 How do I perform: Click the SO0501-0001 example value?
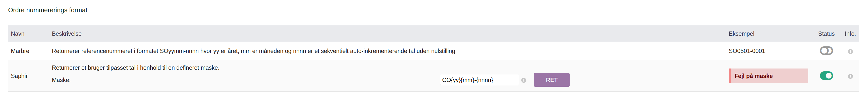coord(747,51)
